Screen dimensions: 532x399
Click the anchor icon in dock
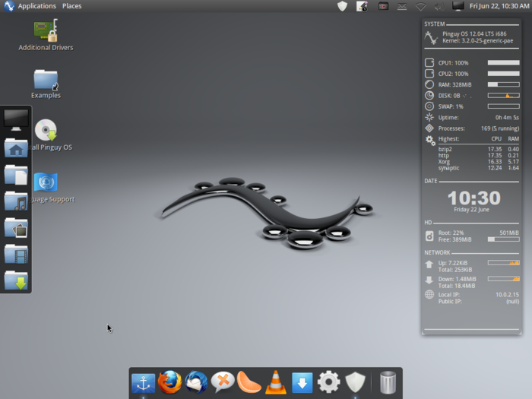click(x=143, y=382)
